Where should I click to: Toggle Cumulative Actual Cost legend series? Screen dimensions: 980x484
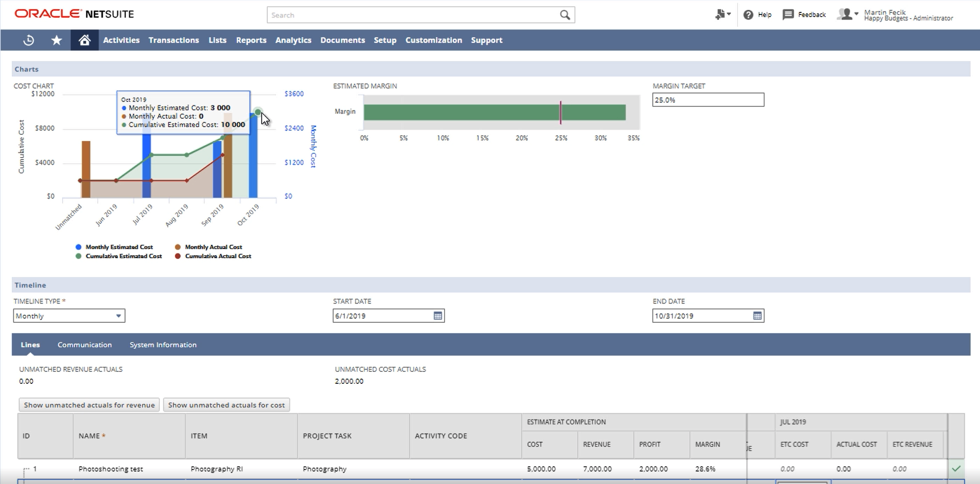(x=218, y=256)
